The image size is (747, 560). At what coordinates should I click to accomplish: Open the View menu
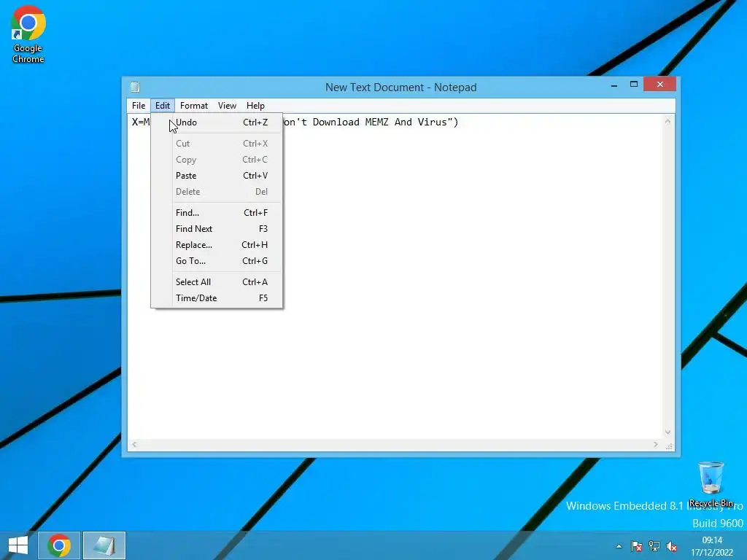(228, 106)
